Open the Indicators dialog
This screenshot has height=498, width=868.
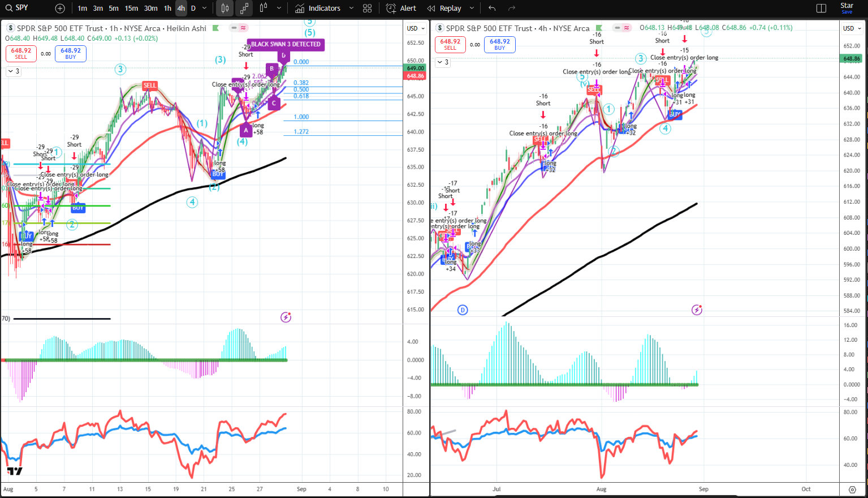click(x=318, y=8)
